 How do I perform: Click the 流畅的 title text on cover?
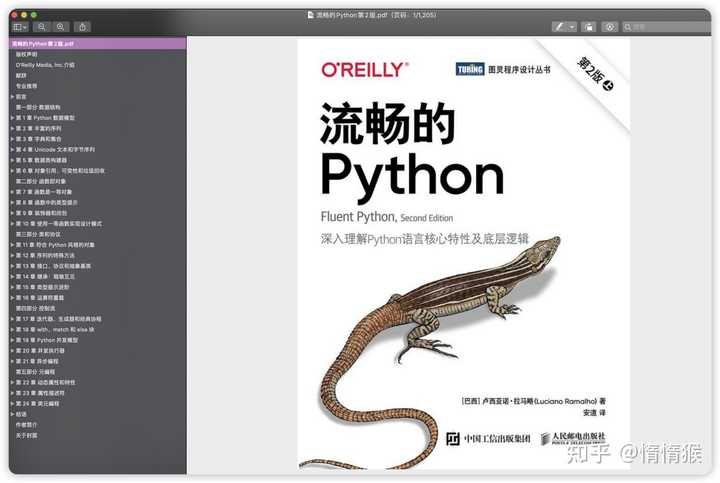pos(387,124)
